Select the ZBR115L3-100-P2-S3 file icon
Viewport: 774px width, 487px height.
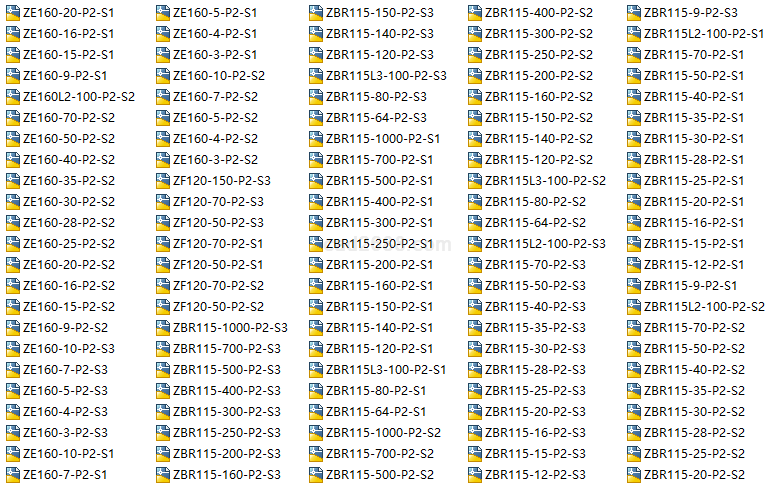click(x=316, y=76)
